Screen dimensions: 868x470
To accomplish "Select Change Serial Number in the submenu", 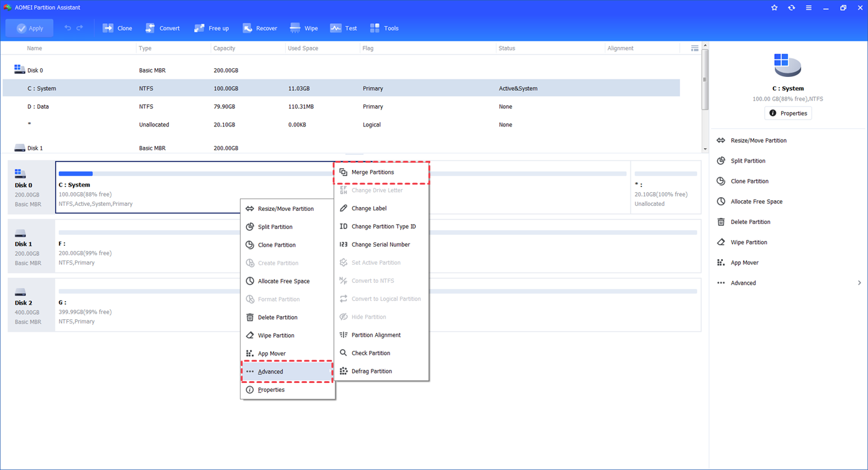I will (381, 245).
